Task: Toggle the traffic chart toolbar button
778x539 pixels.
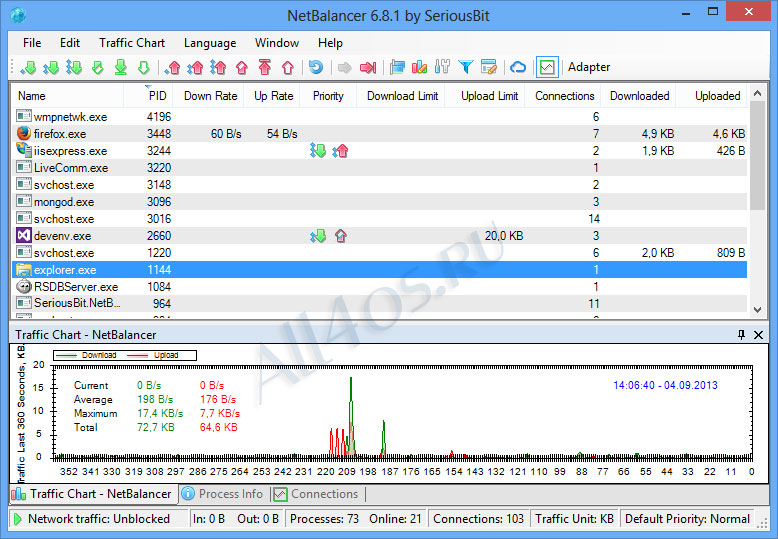Action: pos(547,67)
